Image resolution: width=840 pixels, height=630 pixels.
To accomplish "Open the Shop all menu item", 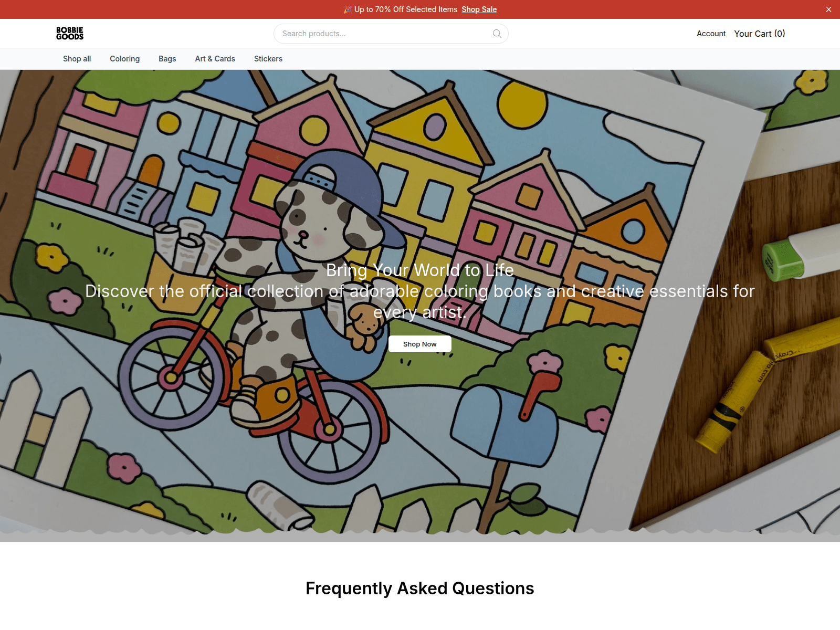I will coord(77,59).
